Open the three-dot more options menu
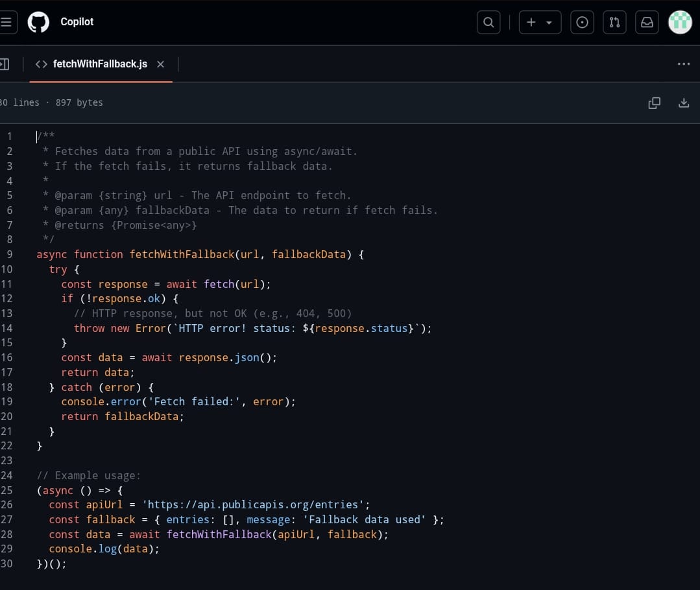This screenshot has height=590, width=700. coord(684,64)
